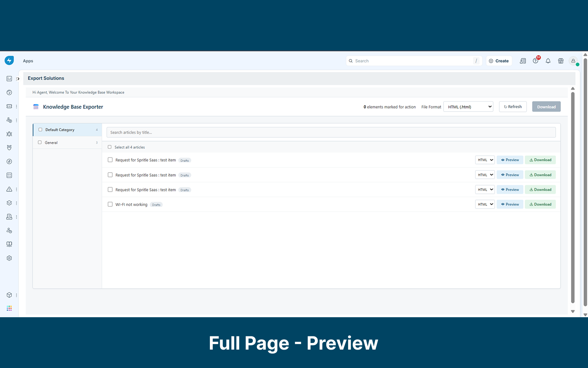Open the HTML dropdown for Wi-Fi not working
This screenshot has width=588, height=368.
pos(485,204)
